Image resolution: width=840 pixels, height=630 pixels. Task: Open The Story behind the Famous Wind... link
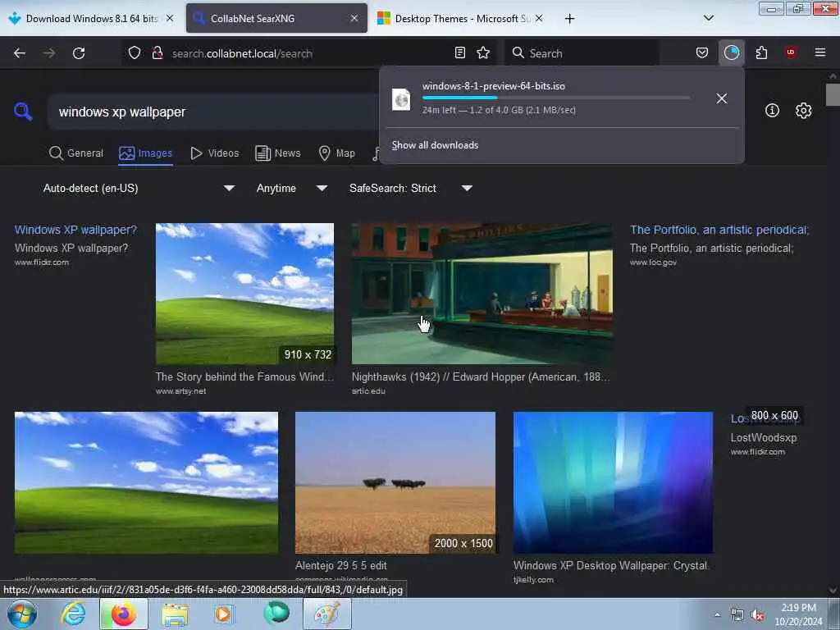[244, 377]
